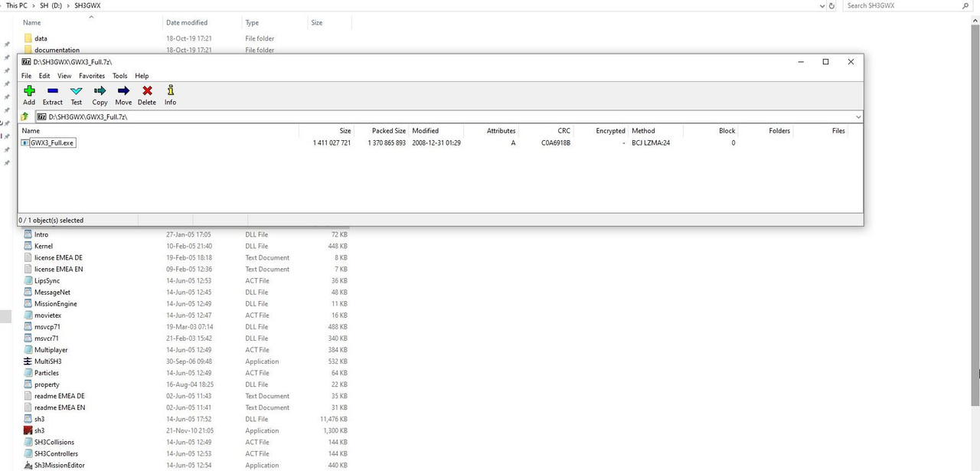Click the license EMEA DE document icon
The image size is (980, 471).
[28, 257]
